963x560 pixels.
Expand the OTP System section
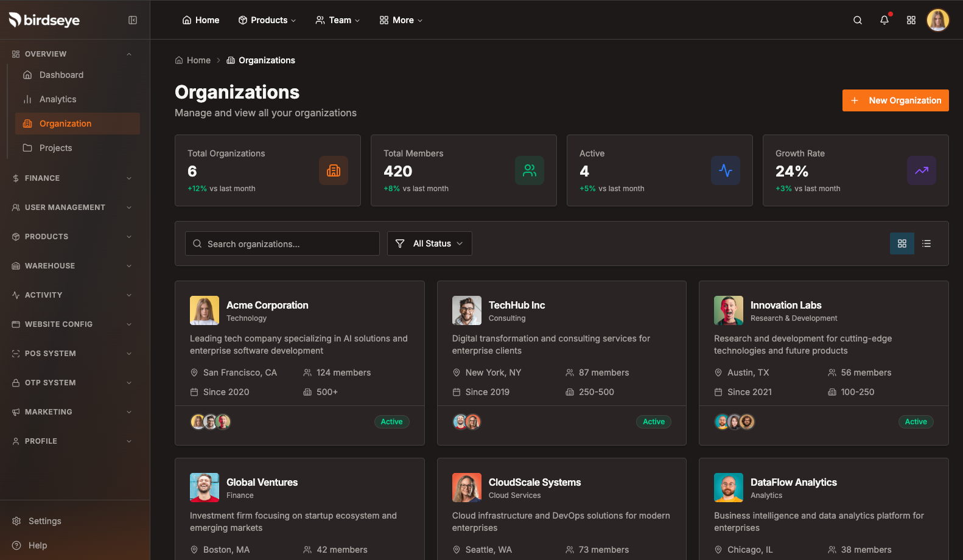[72, 383]
